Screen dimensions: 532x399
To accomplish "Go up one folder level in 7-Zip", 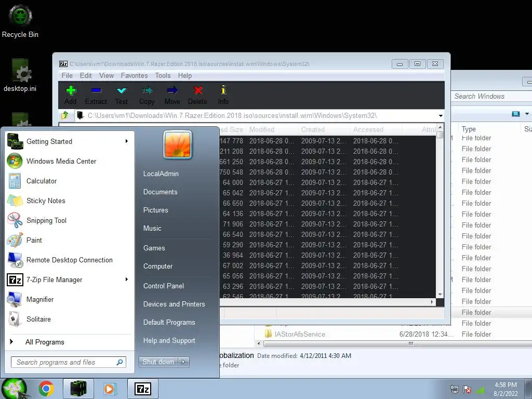I will point(64,115).
